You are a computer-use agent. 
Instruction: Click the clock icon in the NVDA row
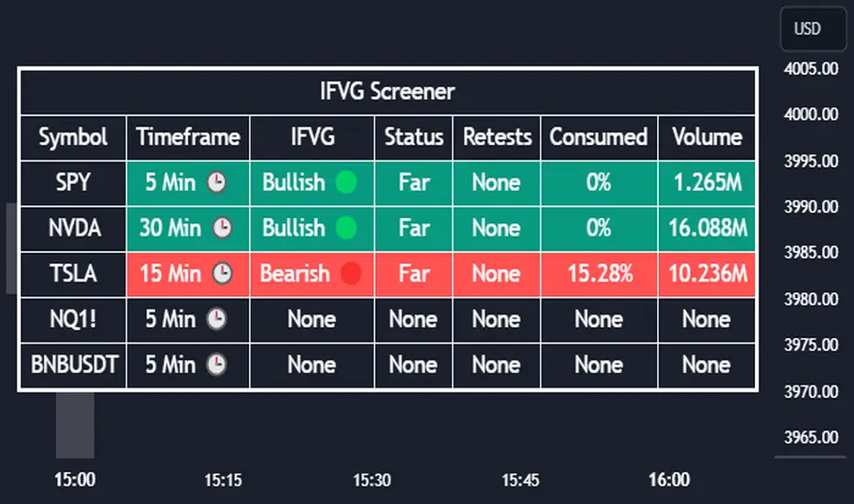[x=223, y=228]
